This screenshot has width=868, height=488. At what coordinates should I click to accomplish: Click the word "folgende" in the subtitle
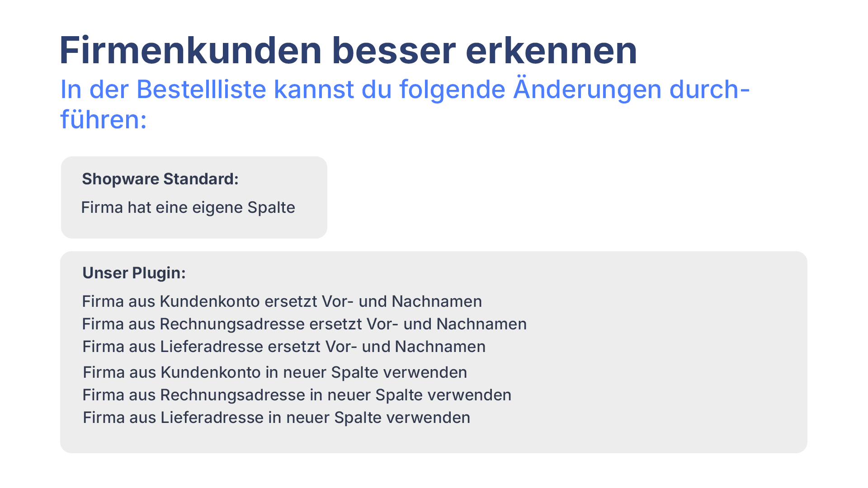[452, 89]
